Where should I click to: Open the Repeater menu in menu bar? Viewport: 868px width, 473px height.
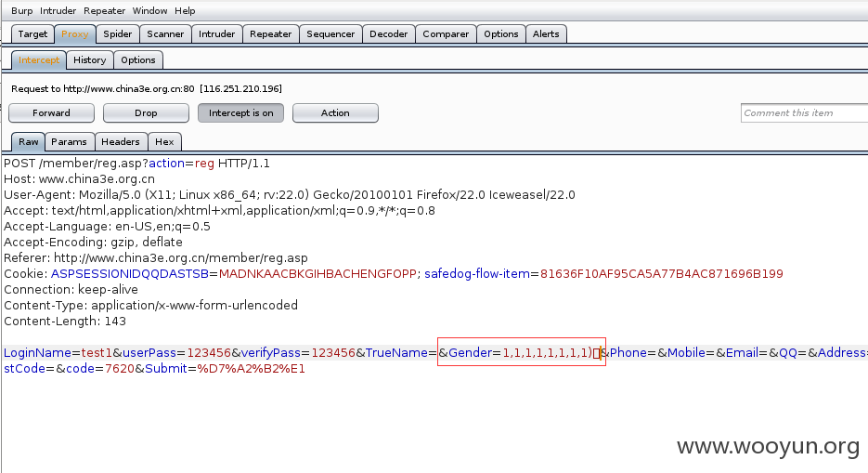pyautogui.click(x=105, y=10)
